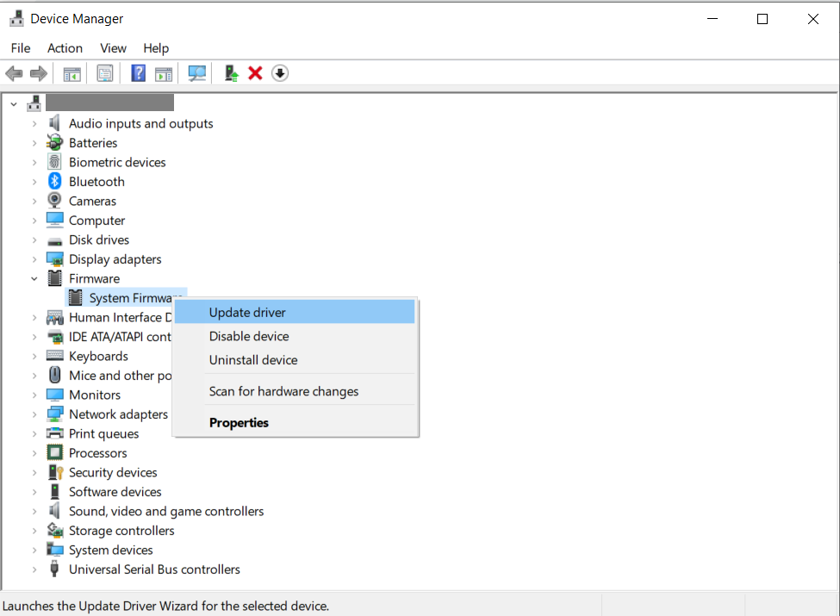
Task: Expand the Bluetooth category
Action: [34, 181]
